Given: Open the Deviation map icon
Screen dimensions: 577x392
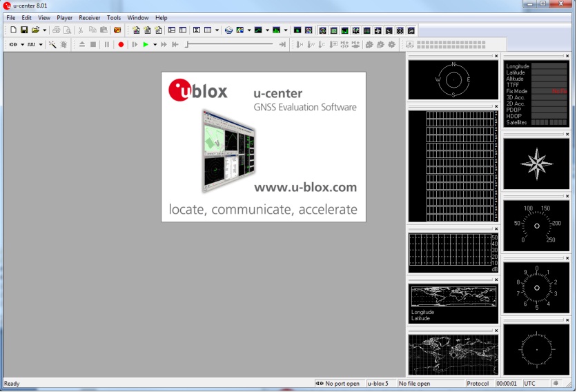Looking at the screenshot, I should click(297, 30).
